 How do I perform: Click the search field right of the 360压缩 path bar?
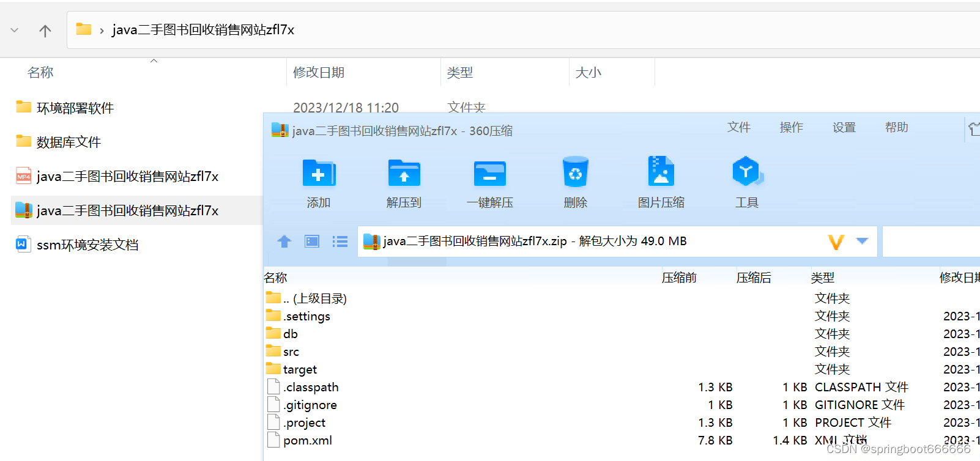pos(931,242)
